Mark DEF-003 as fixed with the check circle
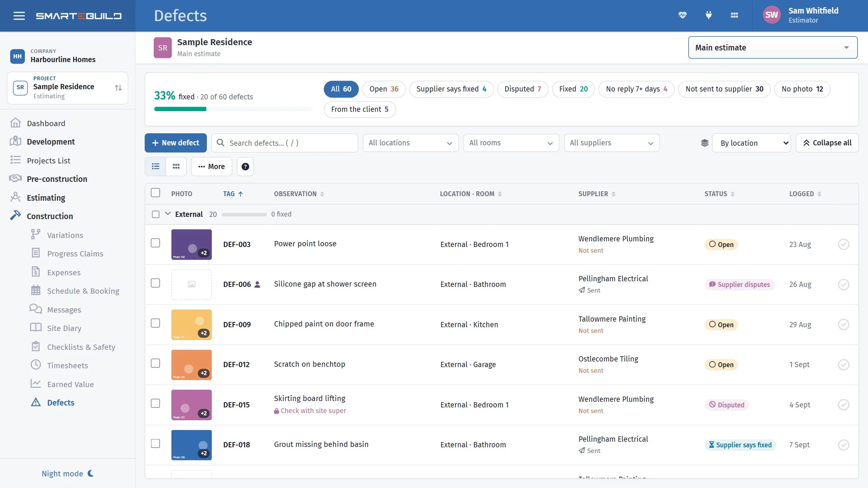Screen dimensions: 868x488 [844, 244]
